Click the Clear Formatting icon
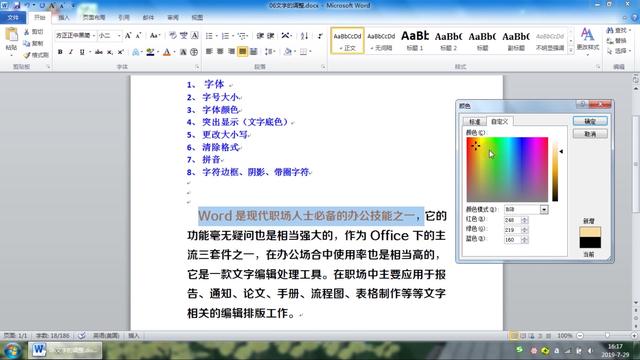Screen dimensions: 640x360 [x=173, y=36]
